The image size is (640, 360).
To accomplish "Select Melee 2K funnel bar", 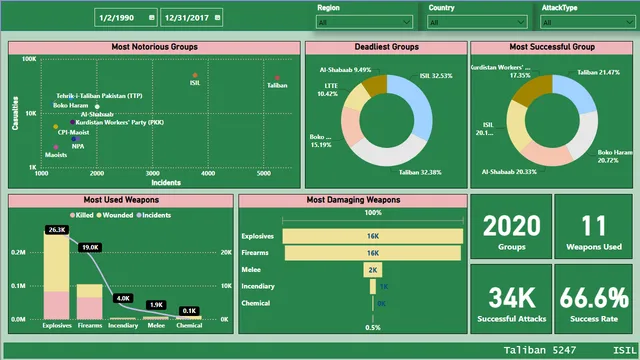I will point(373,270).
